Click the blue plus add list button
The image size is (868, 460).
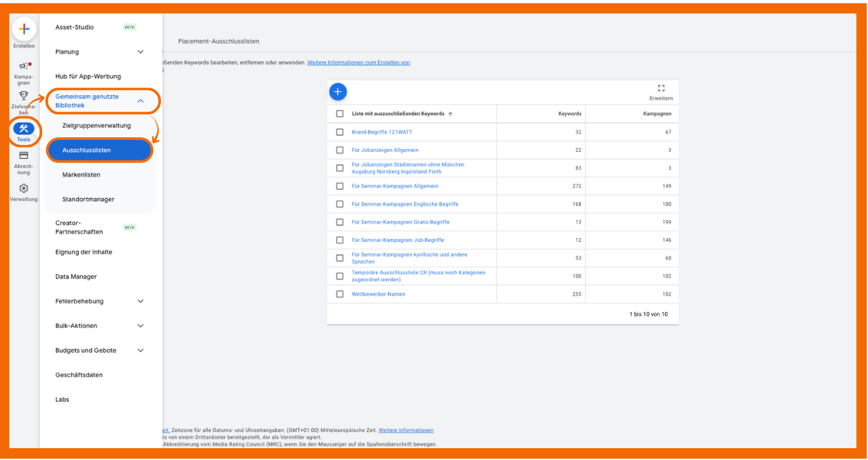coord(337,92)
